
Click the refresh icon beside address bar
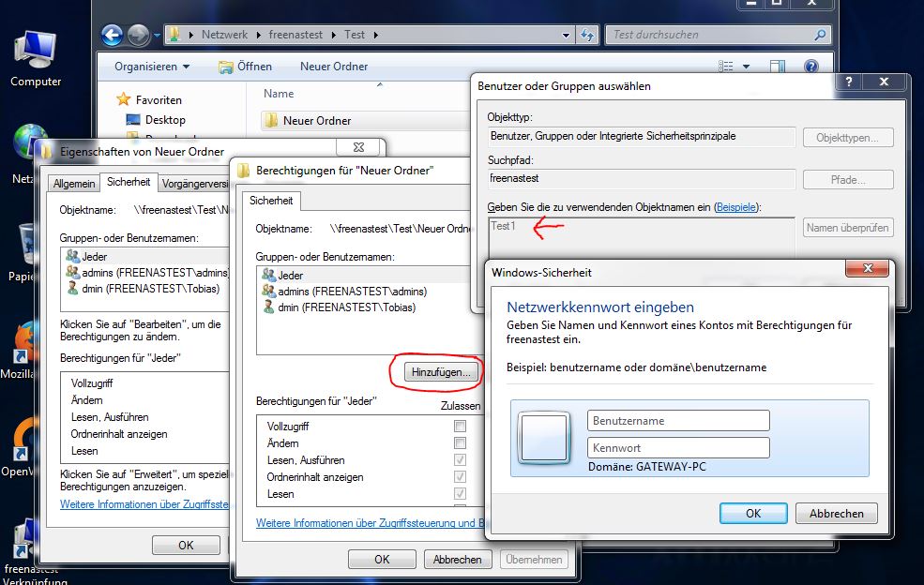(x=587, y=35)
